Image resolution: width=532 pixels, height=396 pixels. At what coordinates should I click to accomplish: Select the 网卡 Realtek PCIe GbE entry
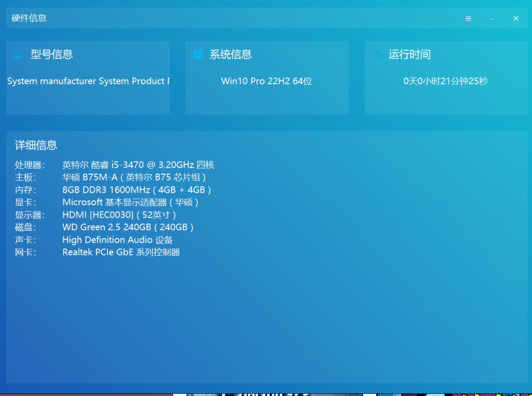pyautogui.click(x=121, y=253)
